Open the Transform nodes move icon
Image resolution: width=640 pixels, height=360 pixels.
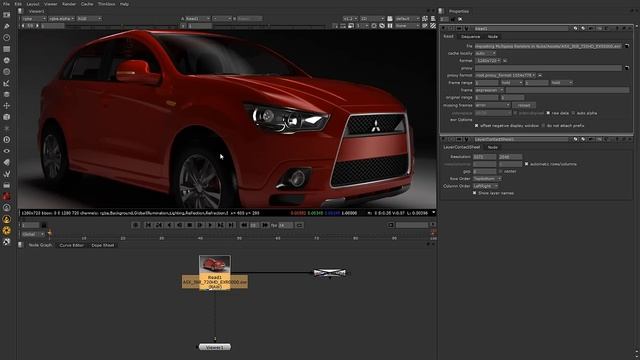[7, 106]
